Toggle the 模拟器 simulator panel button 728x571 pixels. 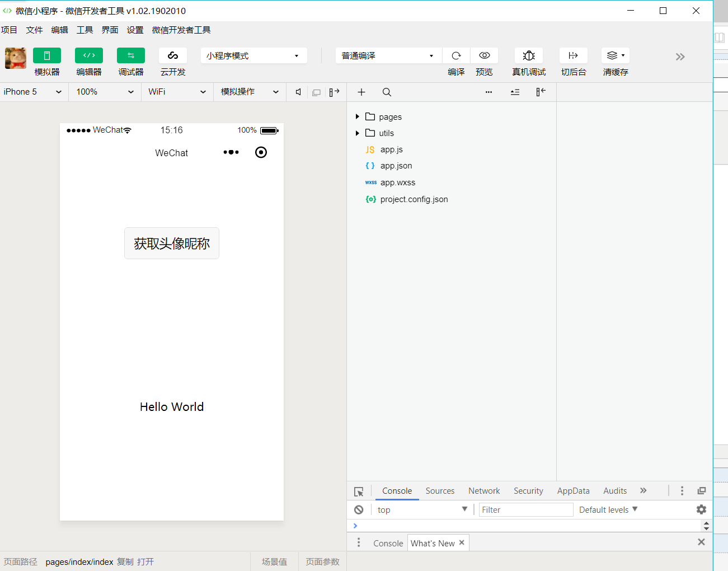47,55
